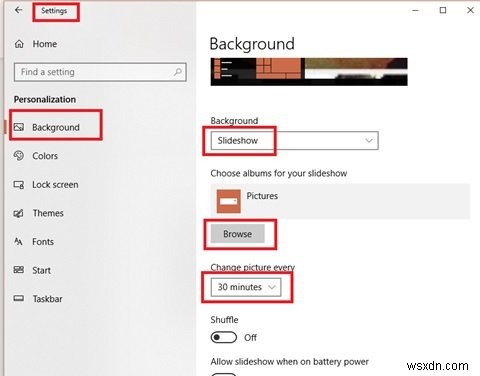Click the Pictures album label

tap(262, 196)
